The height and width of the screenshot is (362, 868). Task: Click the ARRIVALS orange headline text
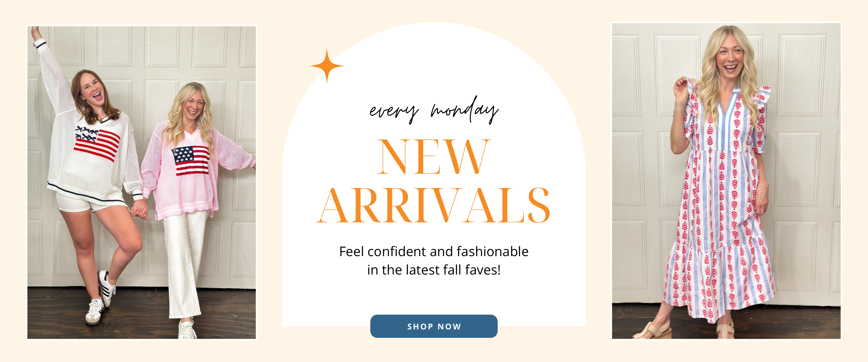[433, 205]
